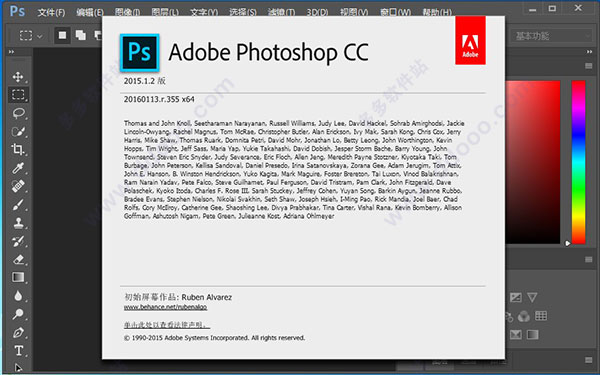The width and height of the screenshot is (600, 375).
Task: Select the Crop tool
Action: (18, 149)
